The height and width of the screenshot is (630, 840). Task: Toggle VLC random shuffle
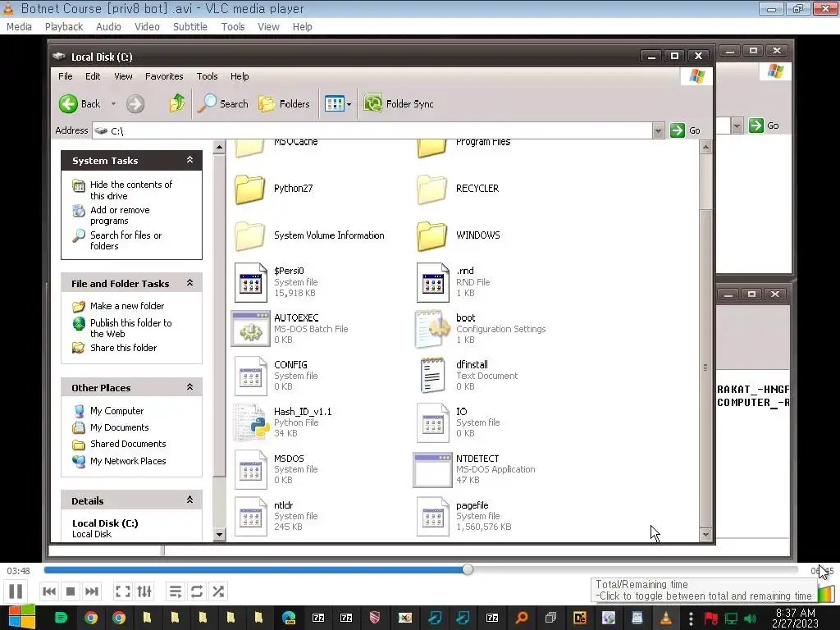pyautogui.click(x=218, y=591)
